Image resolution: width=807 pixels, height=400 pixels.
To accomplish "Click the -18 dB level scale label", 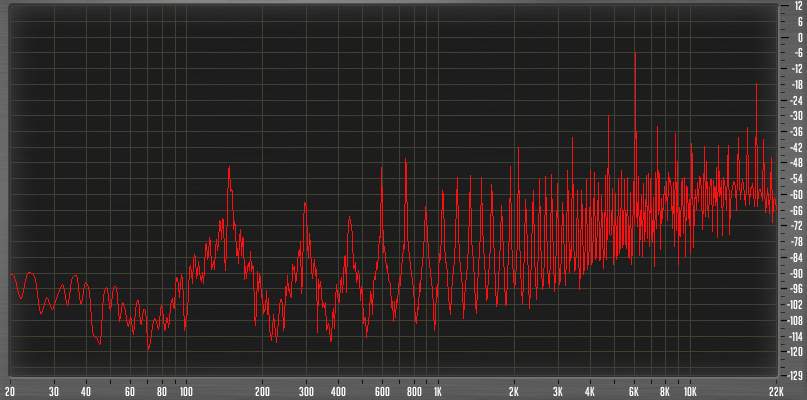I will tap(796, 84).
